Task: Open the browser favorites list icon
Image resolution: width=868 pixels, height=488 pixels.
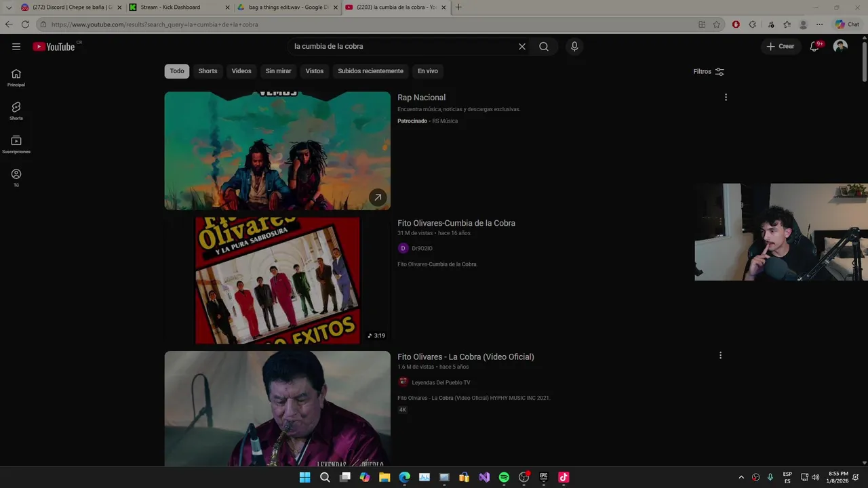Action: tap(787, 24)
